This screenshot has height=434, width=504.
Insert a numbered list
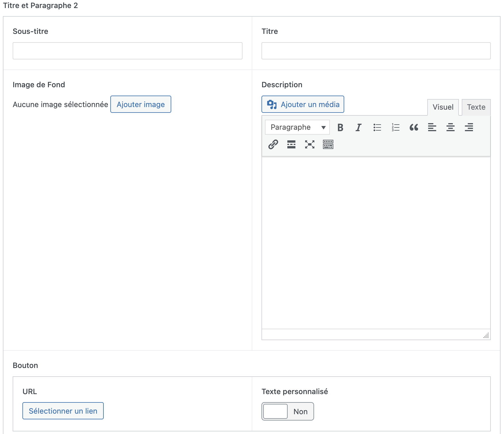pos(395,127)
